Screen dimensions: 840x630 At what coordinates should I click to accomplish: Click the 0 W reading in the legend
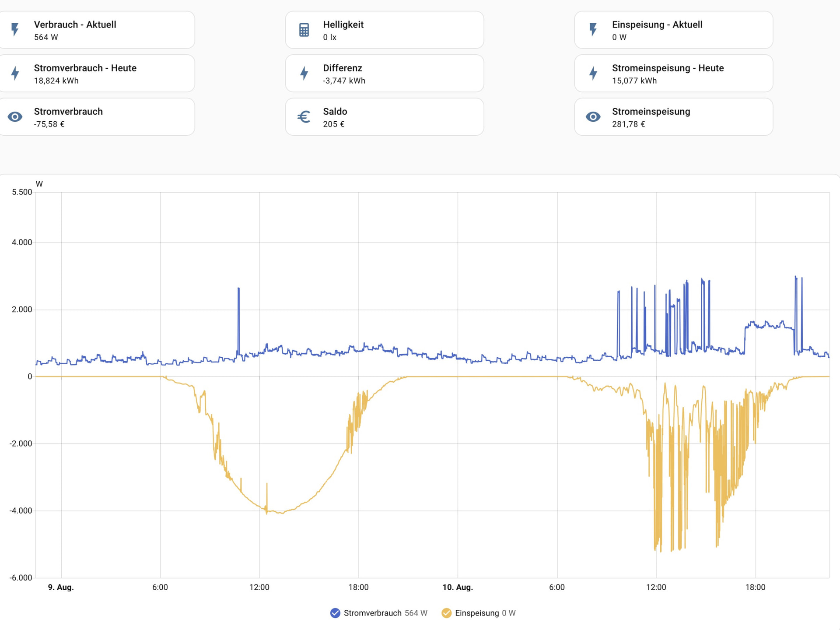(509, 613)
